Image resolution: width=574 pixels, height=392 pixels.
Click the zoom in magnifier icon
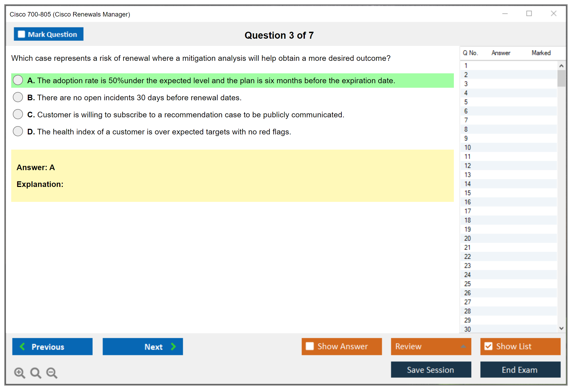[19, 373]
